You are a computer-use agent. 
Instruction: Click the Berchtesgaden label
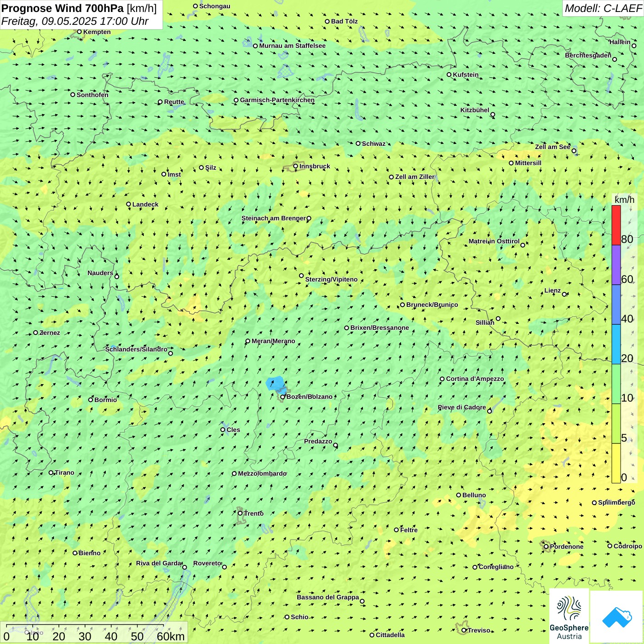(588, 55)
